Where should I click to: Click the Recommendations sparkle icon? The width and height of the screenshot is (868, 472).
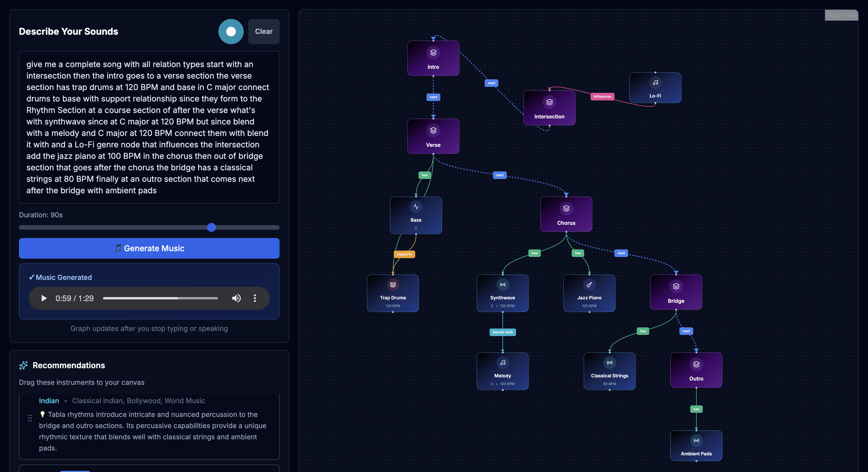coord(24,365)
